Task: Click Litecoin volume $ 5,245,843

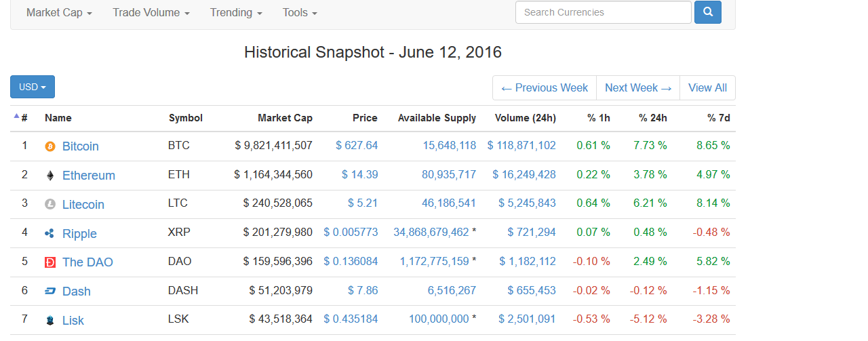Action: point(528,203)
